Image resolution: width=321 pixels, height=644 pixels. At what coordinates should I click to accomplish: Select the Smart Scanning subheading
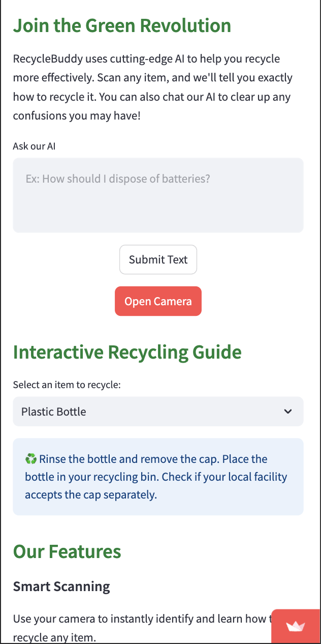click(61, 587)
